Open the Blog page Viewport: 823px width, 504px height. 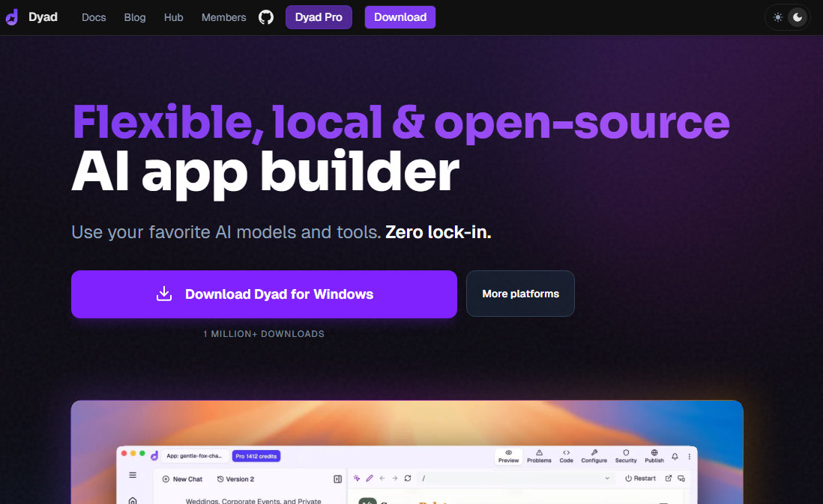point(135,17)
